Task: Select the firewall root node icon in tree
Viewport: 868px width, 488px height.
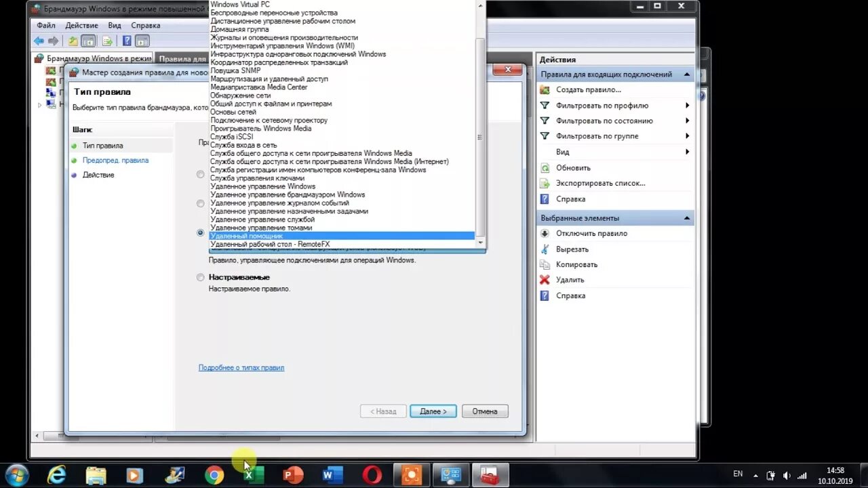Action: click(x=39, y=59)
